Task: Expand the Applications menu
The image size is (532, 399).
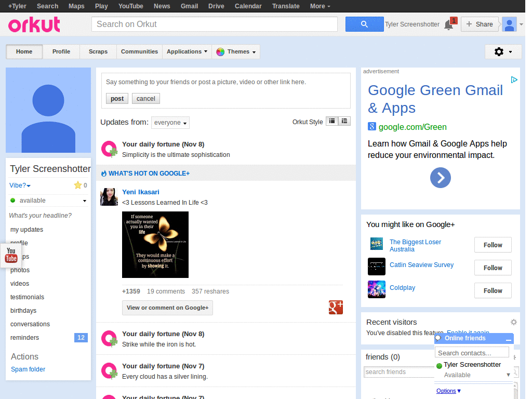Action: pyautogui.click(x=187, y=51)
